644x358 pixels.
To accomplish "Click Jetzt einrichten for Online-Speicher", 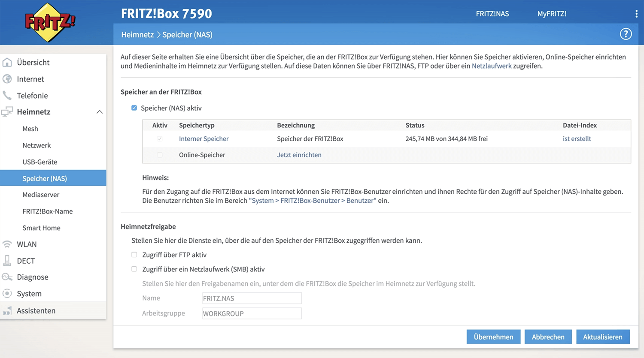I will pos(299,155).
